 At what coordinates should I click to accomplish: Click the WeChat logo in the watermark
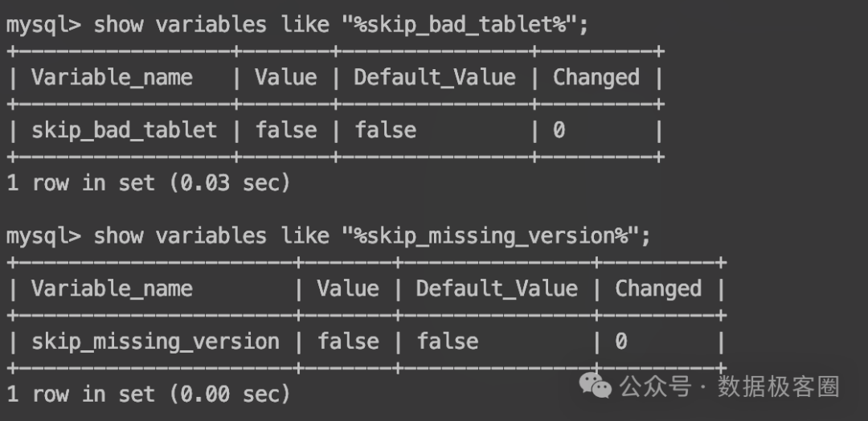(x=596, y=387)
